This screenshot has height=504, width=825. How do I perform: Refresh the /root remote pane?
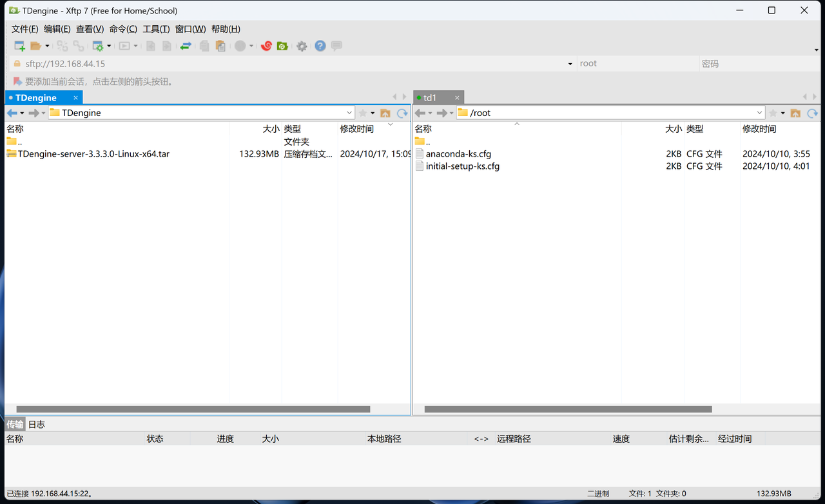point(812,113)
